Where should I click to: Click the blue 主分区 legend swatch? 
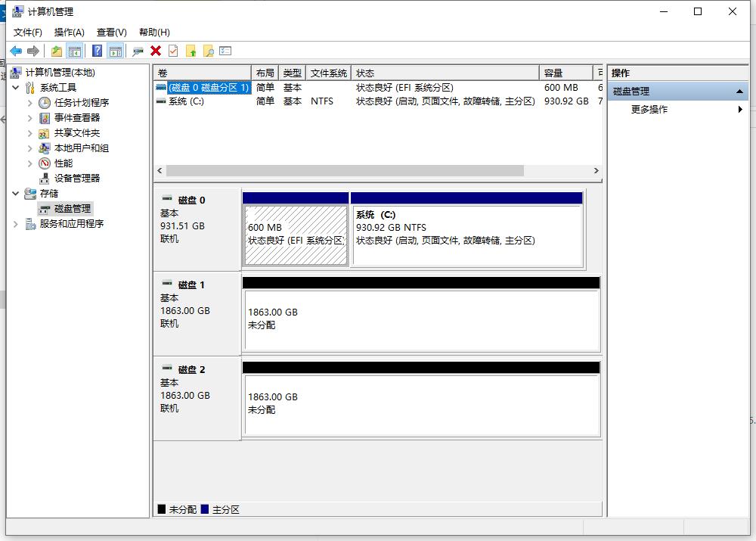204,509
